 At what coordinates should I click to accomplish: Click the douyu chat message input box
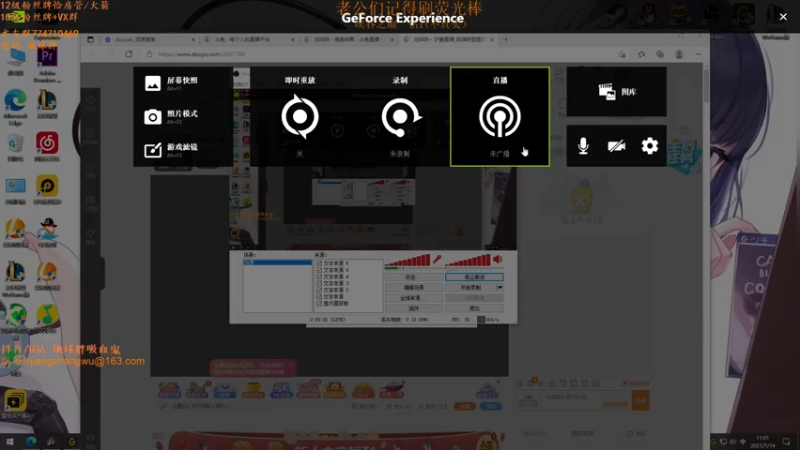click(586, 400)
